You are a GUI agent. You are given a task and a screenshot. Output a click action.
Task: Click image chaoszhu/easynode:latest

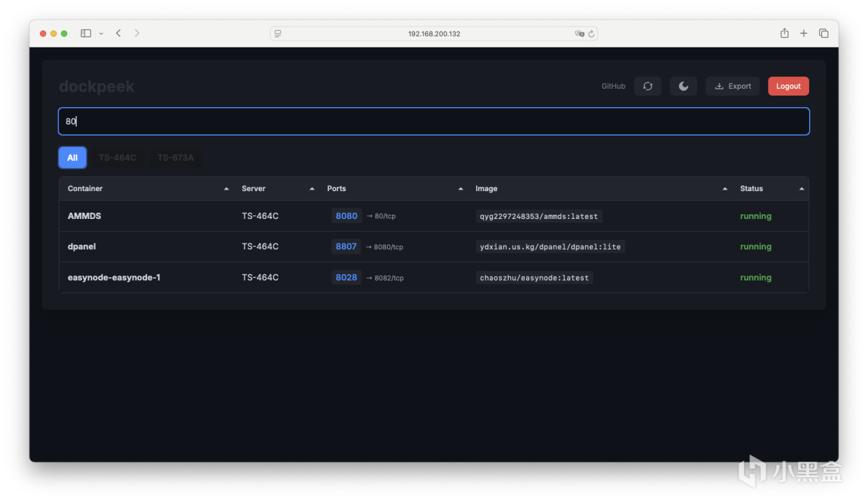point(534,277)
